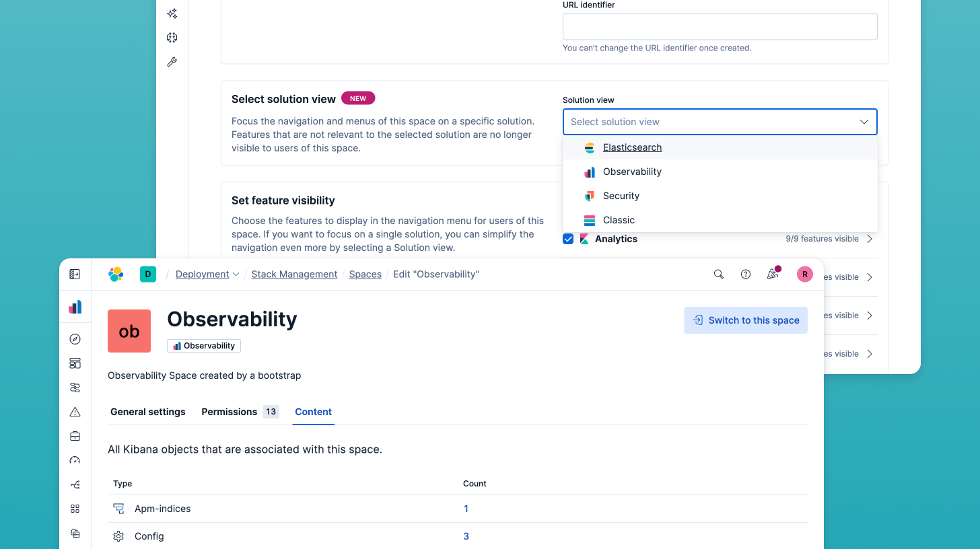Uncheck the Analytics feature visibility checkbox
Image resolution: width=980 pixels, height=549 pixels.
[568, 239]
